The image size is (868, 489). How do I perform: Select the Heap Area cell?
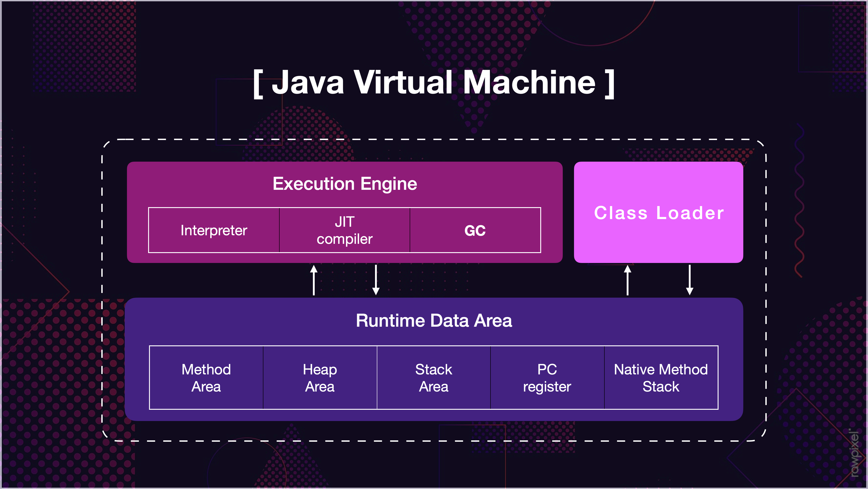(320, 378)
